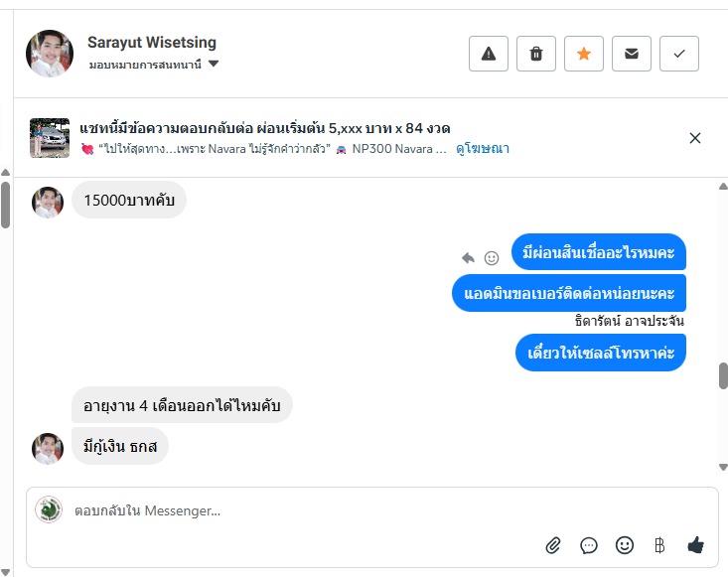
Task: Send a thumbs-up like
Action: (695, 545)
